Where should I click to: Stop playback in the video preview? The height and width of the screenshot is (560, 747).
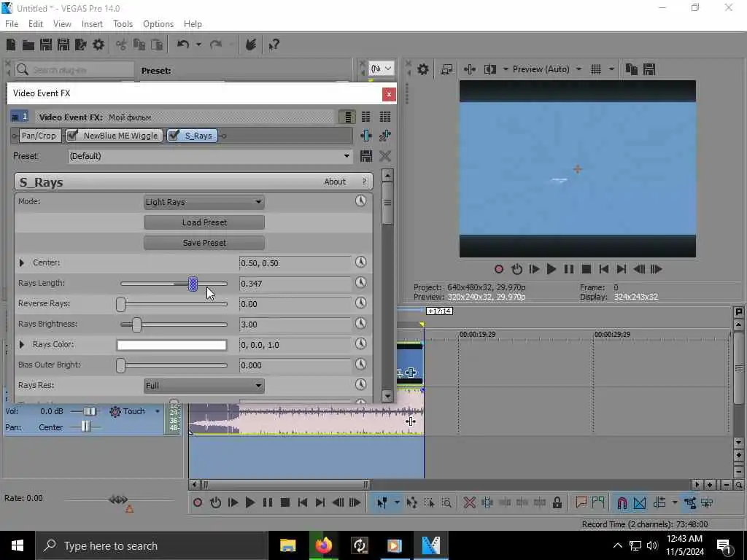click(x=587, y=270)
